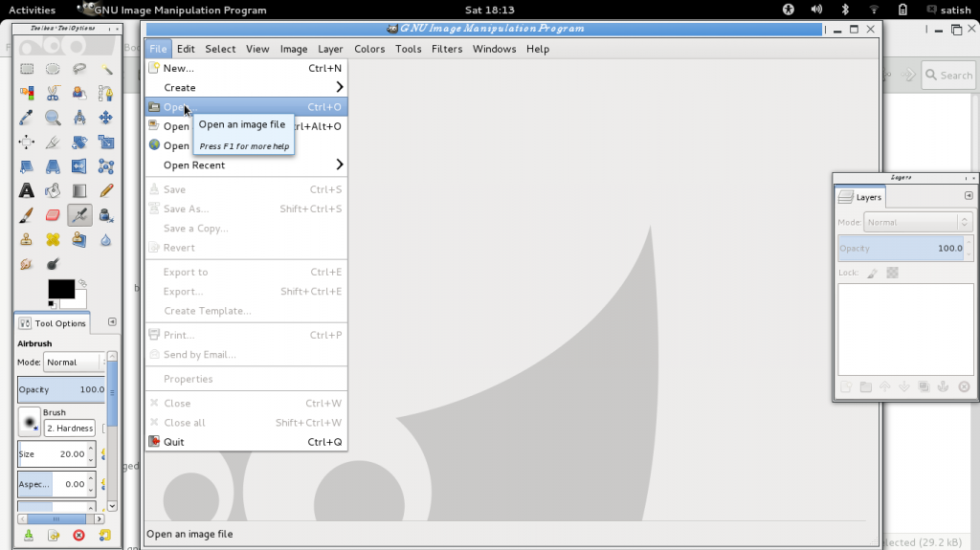Select the Ellipse Select tool
Viewport: 980px width, 550px height.
click(x=53, y=69)
